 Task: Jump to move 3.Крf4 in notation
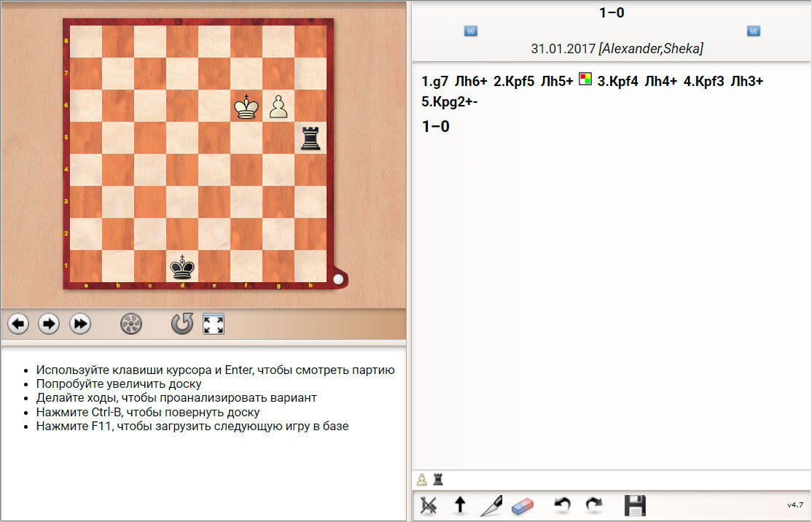tap(618, 82)
